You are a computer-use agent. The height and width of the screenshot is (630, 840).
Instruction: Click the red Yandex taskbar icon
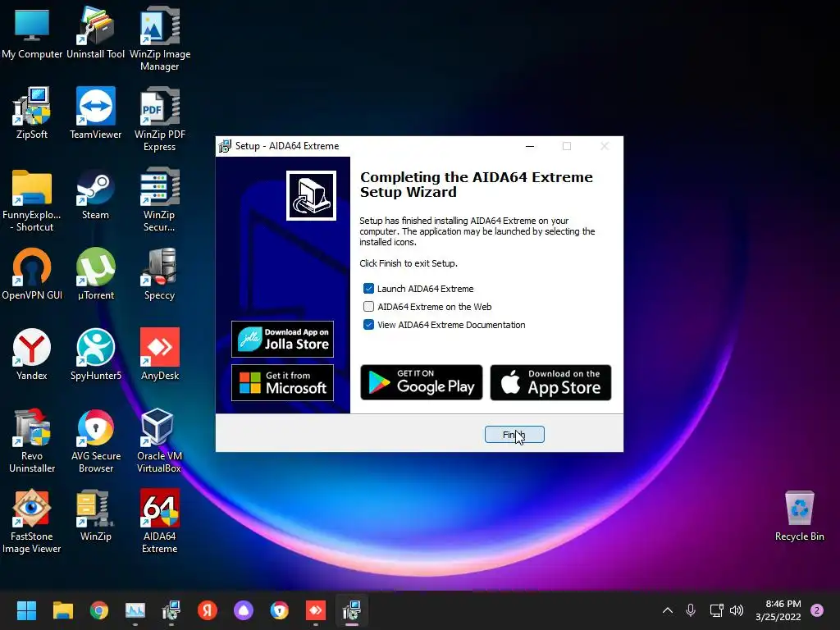point(208,610)
